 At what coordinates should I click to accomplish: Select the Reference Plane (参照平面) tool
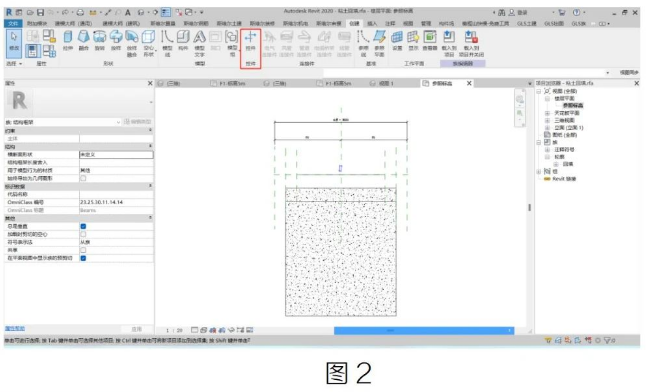point(379,43)
